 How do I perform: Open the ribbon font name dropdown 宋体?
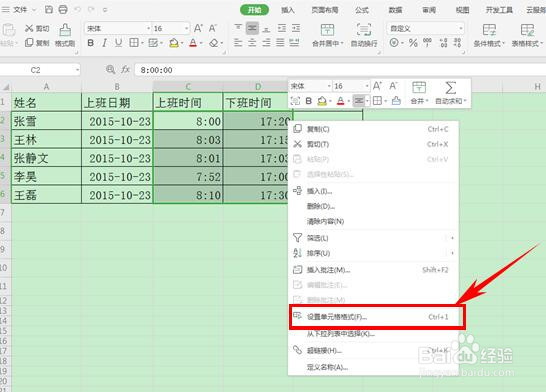tap(149, 28)
